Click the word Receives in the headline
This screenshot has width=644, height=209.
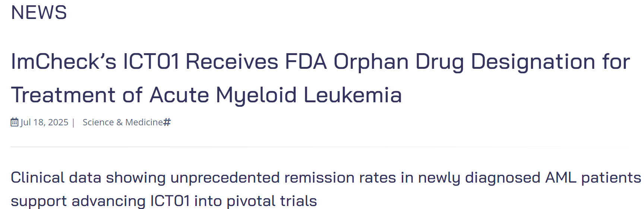(x=232, y=61)
